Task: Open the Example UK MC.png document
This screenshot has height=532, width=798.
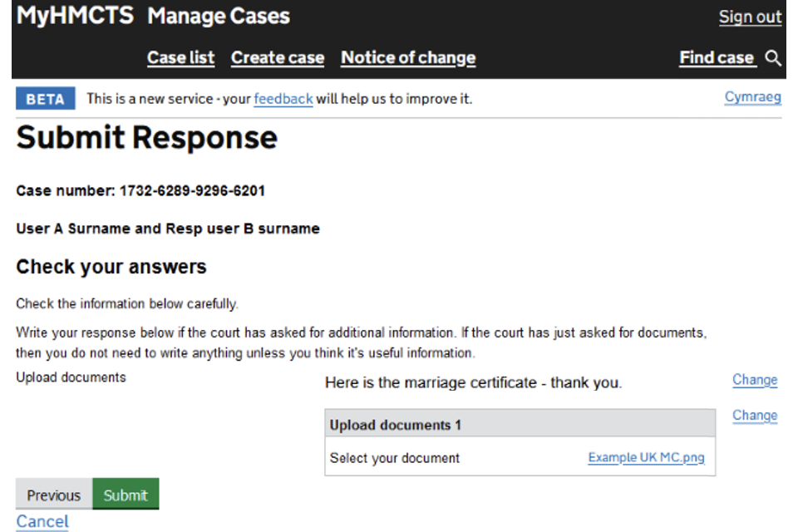Action: 646,458
